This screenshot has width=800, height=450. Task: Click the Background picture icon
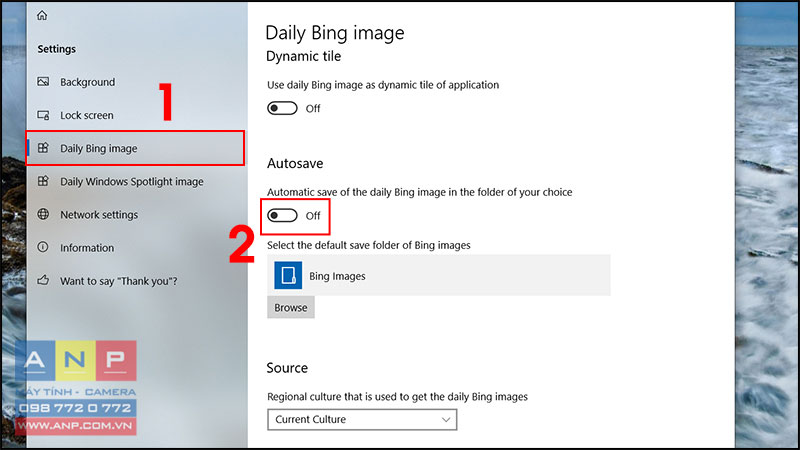click(43, 82)
